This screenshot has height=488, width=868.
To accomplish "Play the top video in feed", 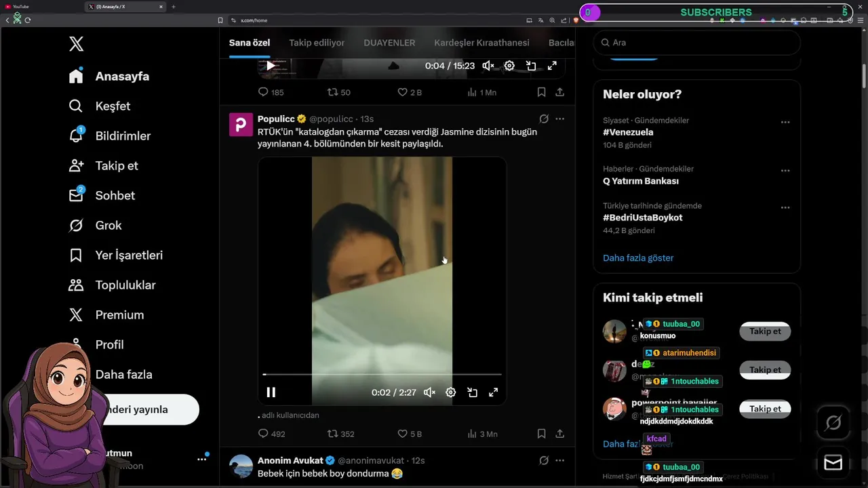I will [271, 66].
